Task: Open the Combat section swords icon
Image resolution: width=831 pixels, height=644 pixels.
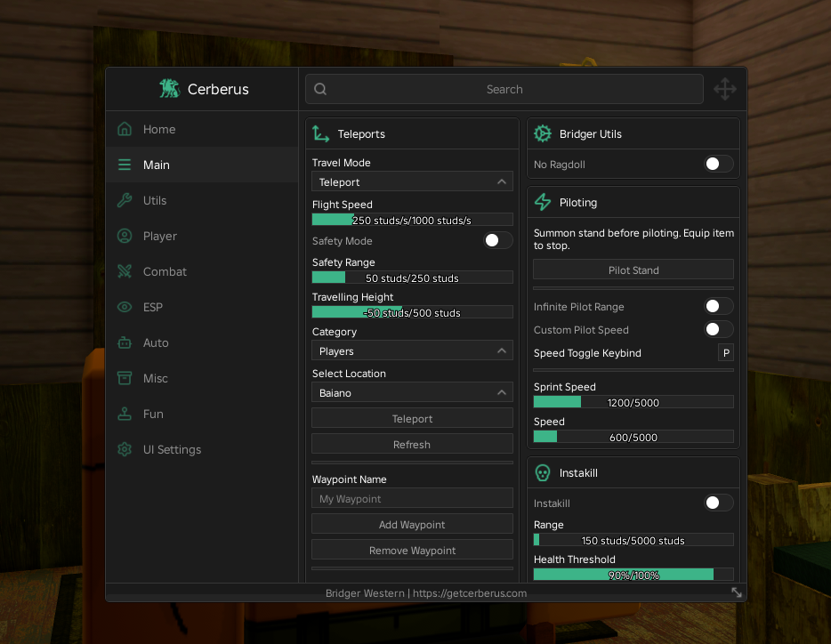Action: pos(125,271)
